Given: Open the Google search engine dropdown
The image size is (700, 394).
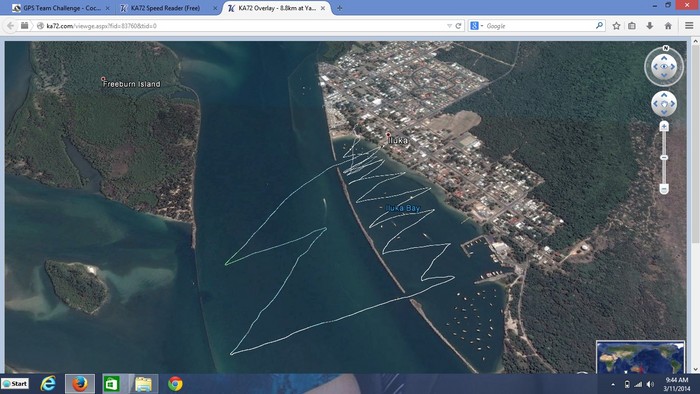Looking at the screenshot, I should coord(477,26).
